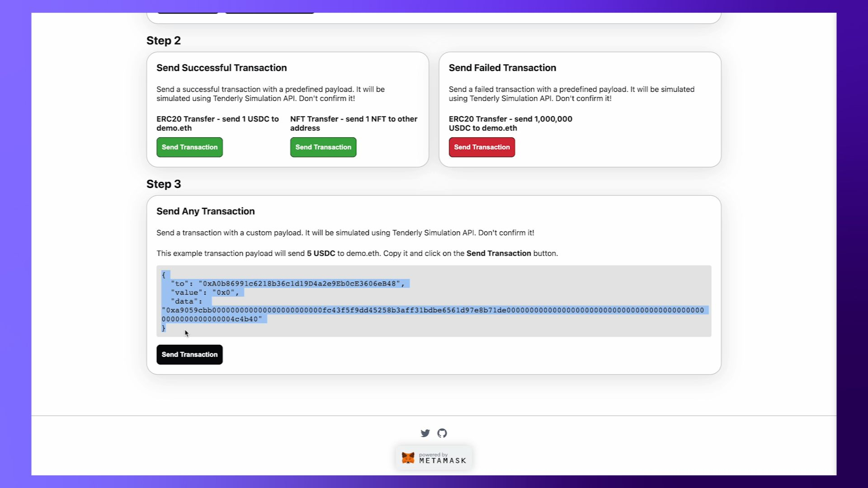
Task: Click the Twitter bird icon in the footer
Action: (425, 433)
